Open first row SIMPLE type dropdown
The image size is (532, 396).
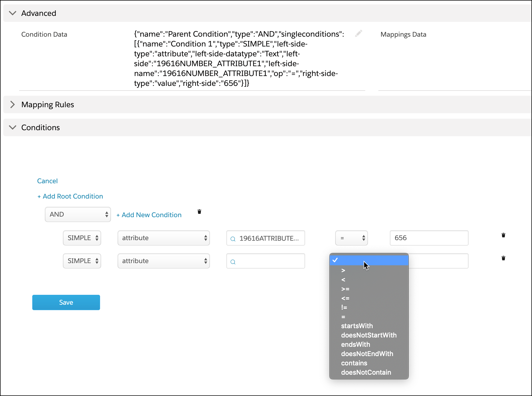coord(82,238)
